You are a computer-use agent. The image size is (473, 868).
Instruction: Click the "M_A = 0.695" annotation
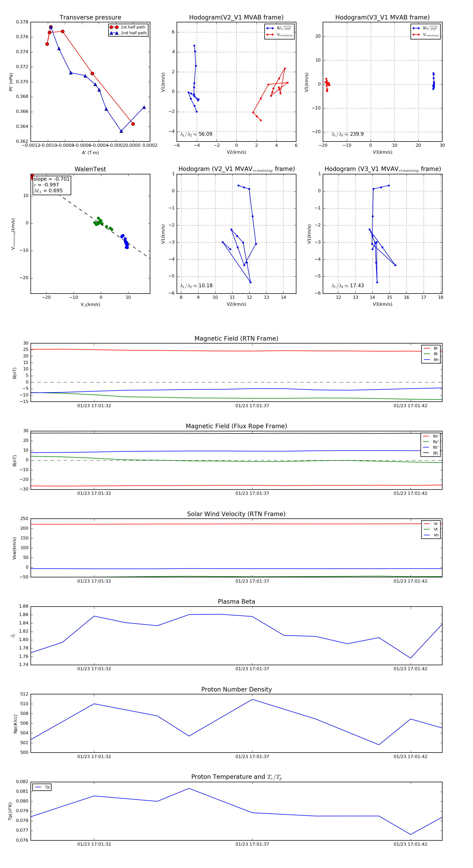point(48,191)
